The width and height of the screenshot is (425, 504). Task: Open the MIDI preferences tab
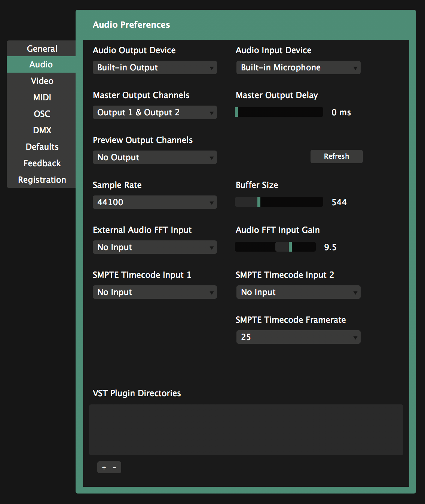42,97
